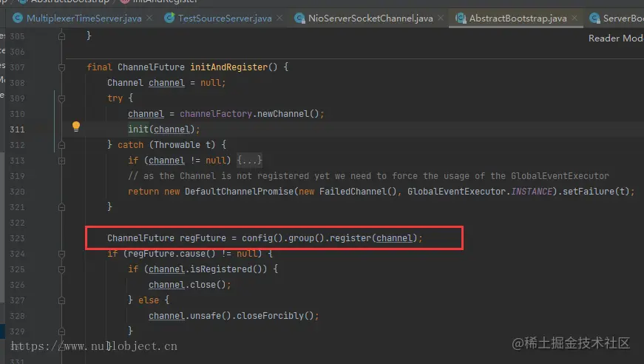Click the TestSourceServer.java file icon
Image resolution: width=644 pixels, height=364 pixels.
tap(169, 18)
